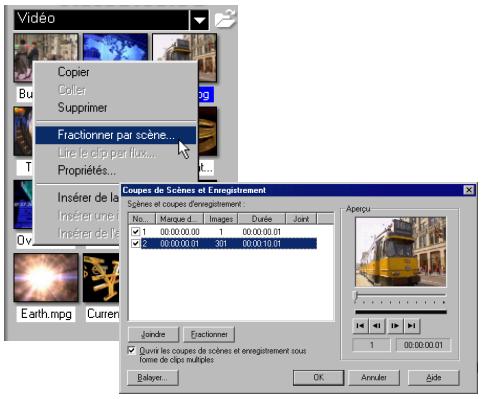This screenshot has height=399, width=482.
Task: Click the Insérer de la menu entry
Action: pos(88,197)
